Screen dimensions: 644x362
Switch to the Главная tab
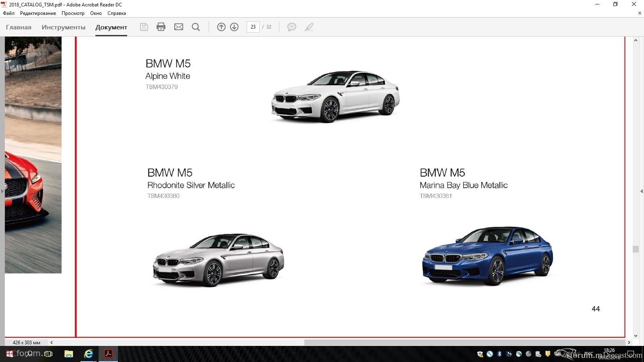(x=19, y=27)
